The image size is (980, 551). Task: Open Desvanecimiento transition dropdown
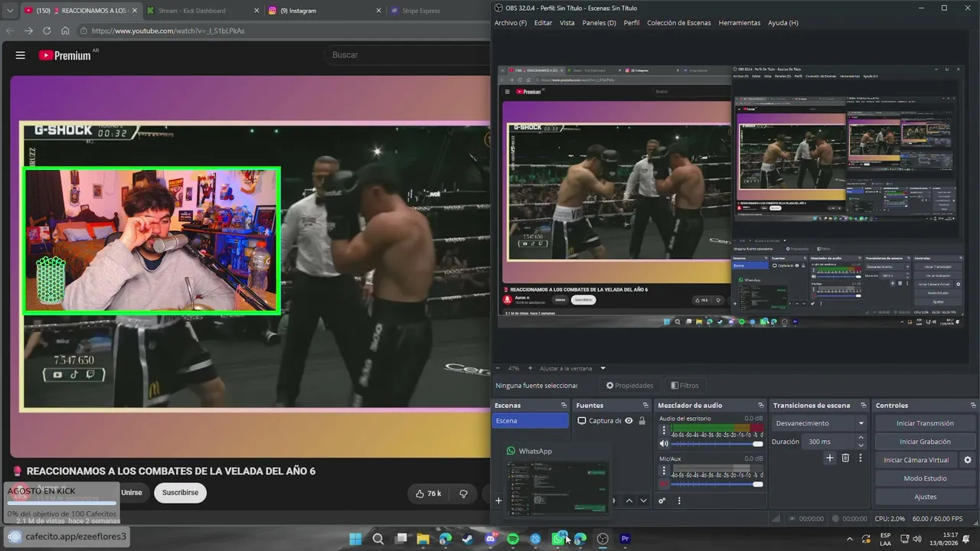click(x=819, y=423)
